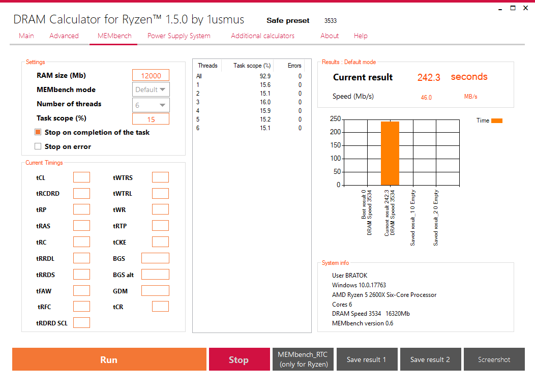Screen dimensions: 535x392
Task: Click the Safe preset label
Action: click(x=288, y=20)
